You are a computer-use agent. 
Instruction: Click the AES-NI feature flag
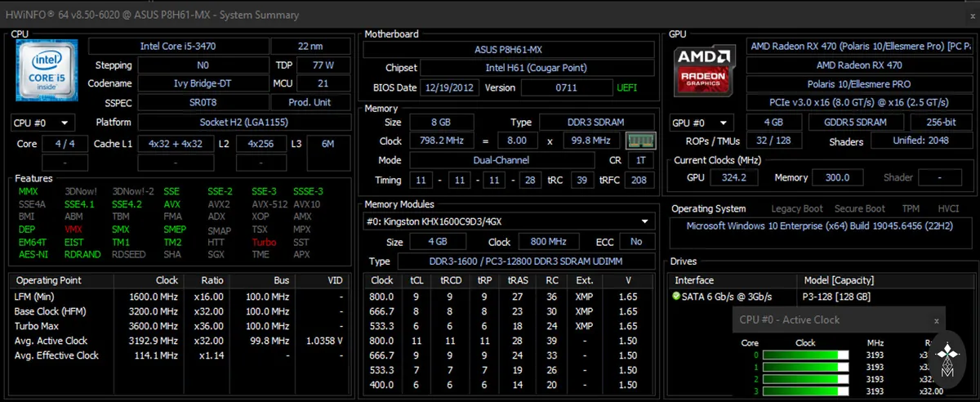point(33,255)
